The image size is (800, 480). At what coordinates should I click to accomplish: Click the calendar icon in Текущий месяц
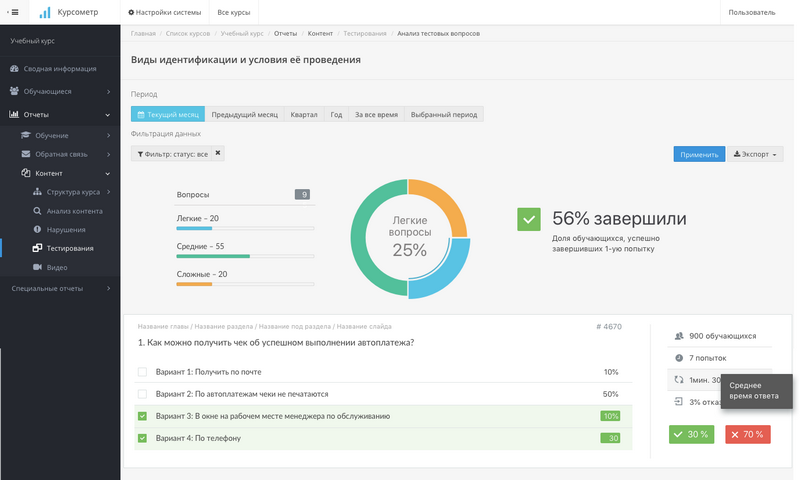click(x=141, y=114)
